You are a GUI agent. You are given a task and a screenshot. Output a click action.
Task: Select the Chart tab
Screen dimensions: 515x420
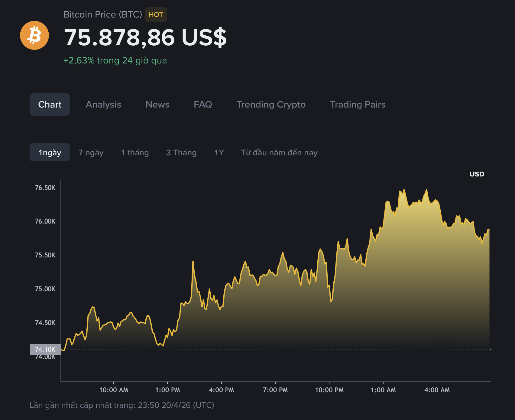point(50,105)
